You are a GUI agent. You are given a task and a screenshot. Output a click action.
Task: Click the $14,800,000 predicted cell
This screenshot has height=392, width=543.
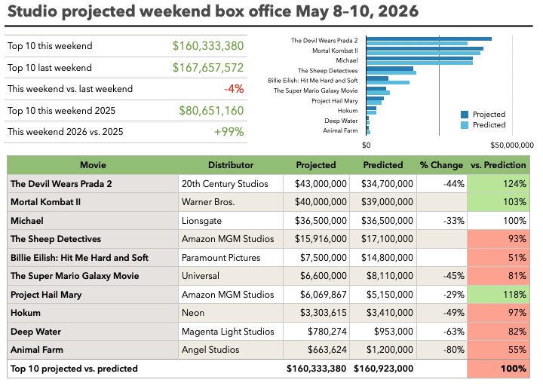coord(383,258)
